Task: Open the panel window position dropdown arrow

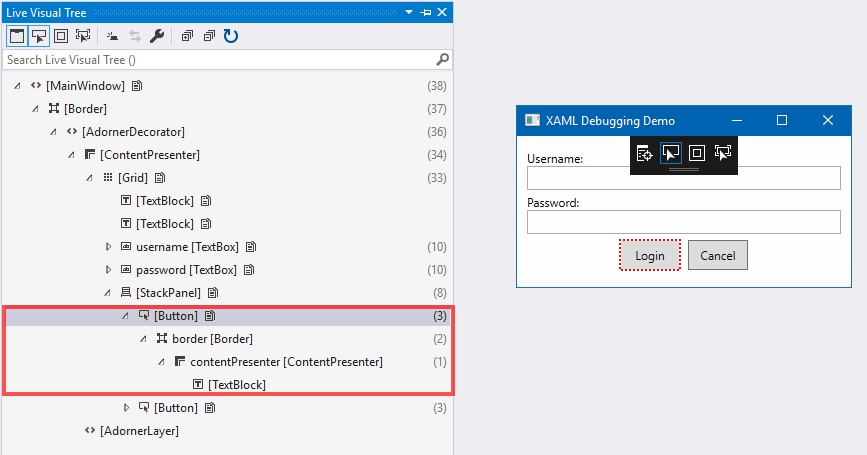Action: point(409,12)
